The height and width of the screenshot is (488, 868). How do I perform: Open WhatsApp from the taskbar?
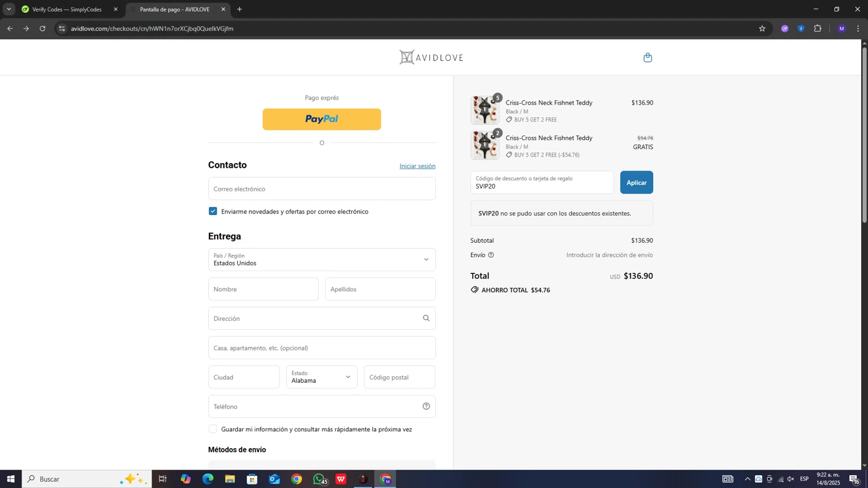(319, 479)
